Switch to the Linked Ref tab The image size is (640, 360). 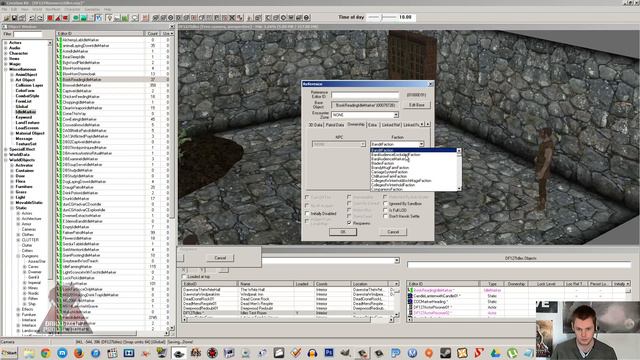391,125
